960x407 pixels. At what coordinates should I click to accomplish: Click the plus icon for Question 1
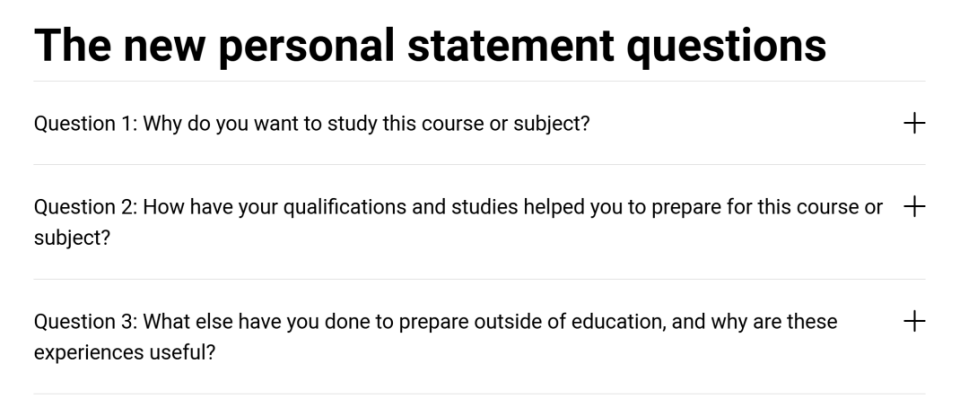pos(914,123)
